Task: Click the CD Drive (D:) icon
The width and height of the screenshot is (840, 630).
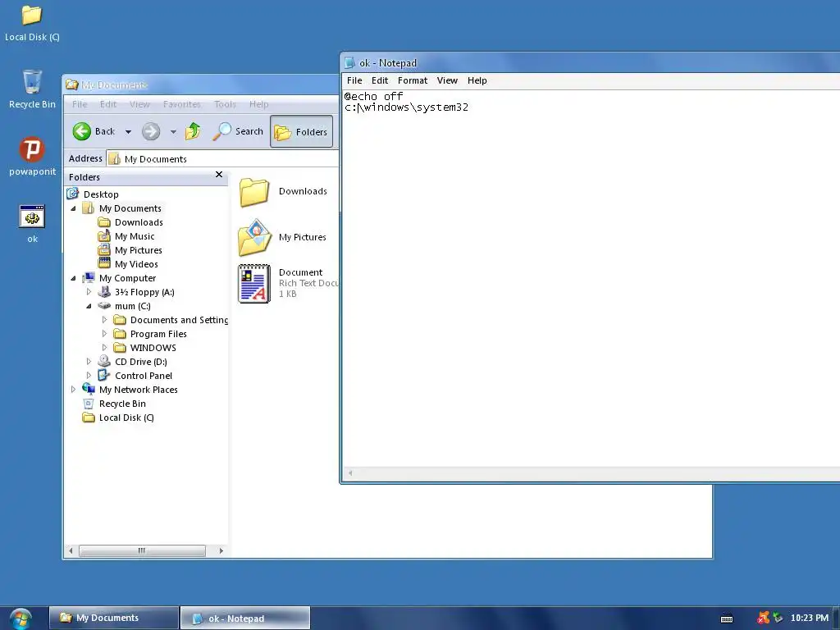Action: [104, 362]
